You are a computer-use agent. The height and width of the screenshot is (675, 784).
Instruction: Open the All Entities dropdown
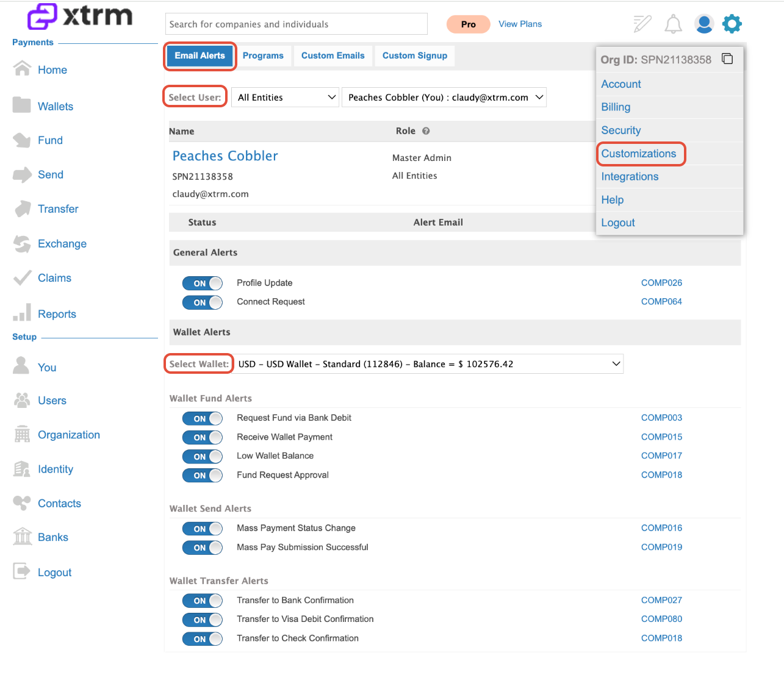[286, 98]
